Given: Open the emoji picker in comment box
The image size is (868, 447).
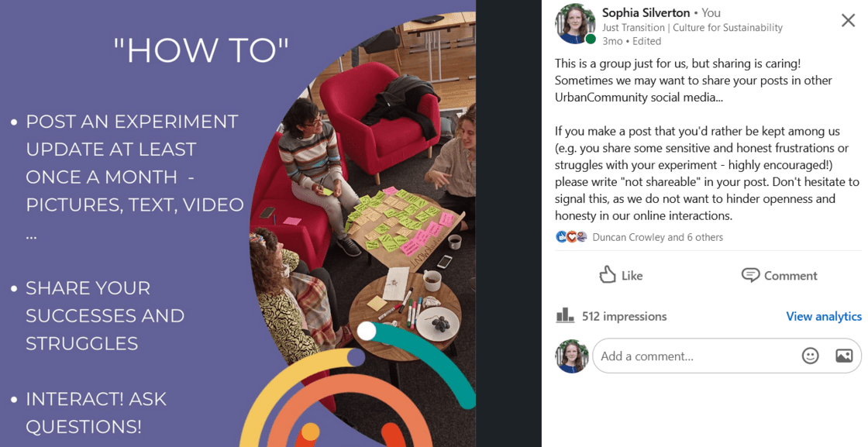Looking at the screenshot, I should [x=810, y=356].
